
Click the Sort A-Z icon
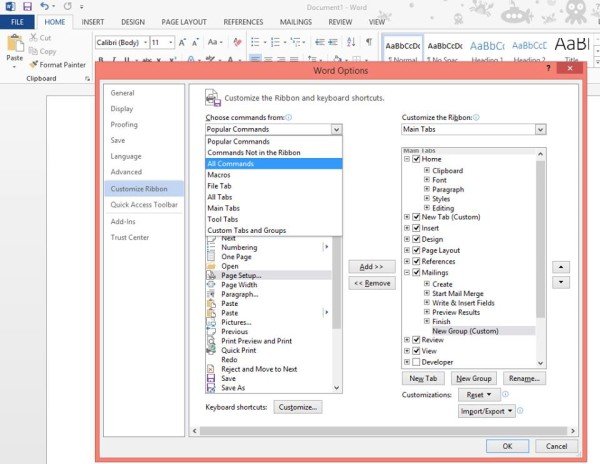[x=351, y=42]
